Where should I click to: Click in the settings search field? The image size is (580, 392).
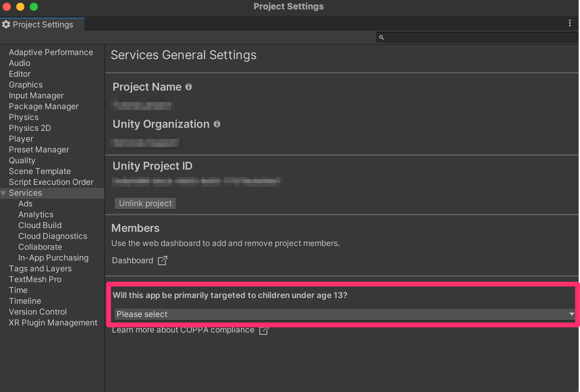[x=480, y=38]
